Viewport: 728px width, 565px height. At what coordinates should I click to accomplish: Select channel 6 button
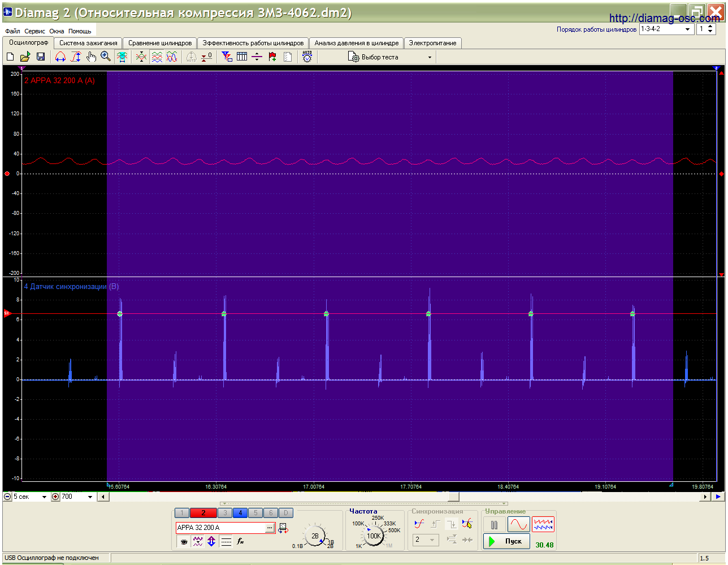pyautogui.click(x=271, y=513)
